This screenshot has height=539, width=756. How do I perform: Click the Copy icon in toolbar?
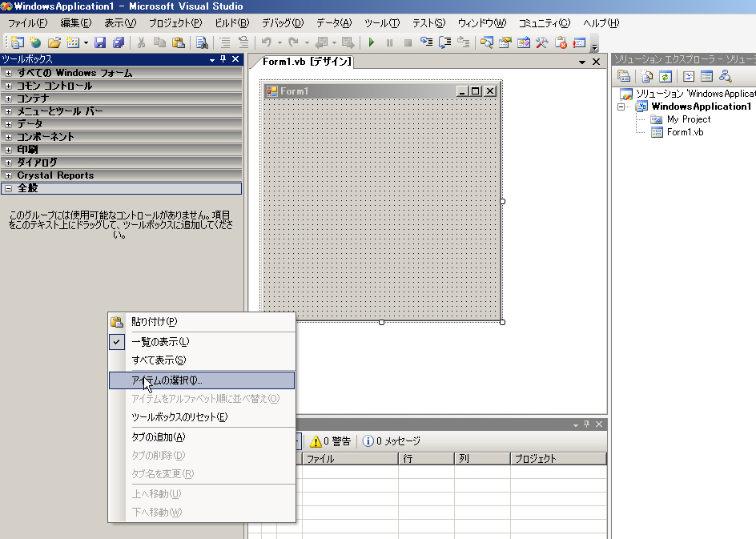pos(159,42)
